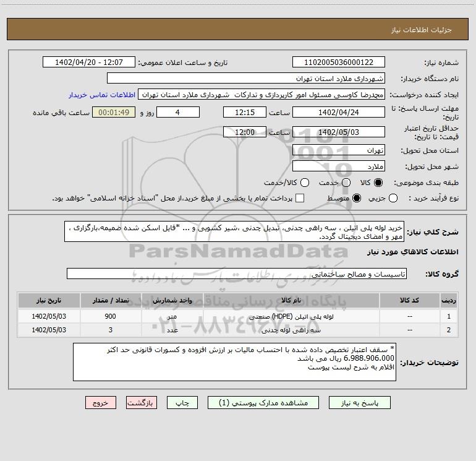Click the پاسخ به نیاز button
This screenshot has width=476, height=461.
click(359, 403)
